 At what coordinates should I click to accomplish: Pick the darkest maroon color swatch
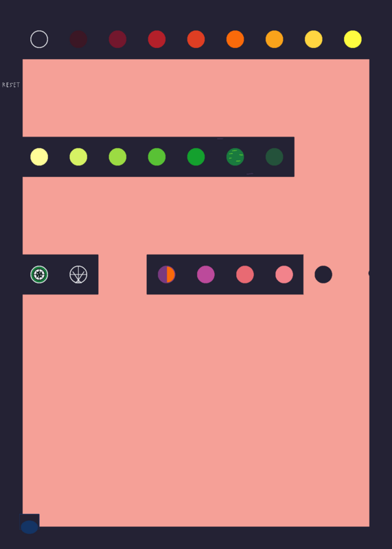(78, 39)
